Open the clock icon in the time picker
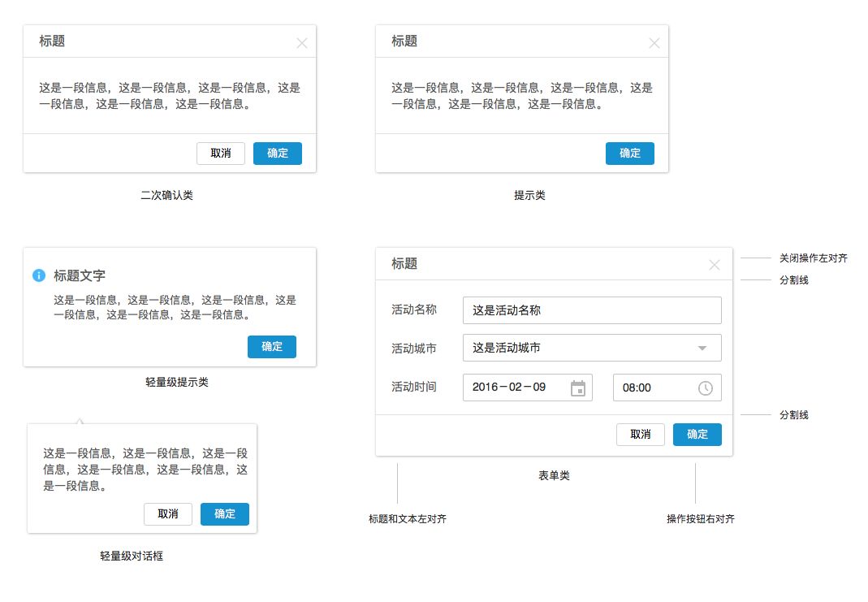The image size is (868, 602). click(x=706, y=388)
